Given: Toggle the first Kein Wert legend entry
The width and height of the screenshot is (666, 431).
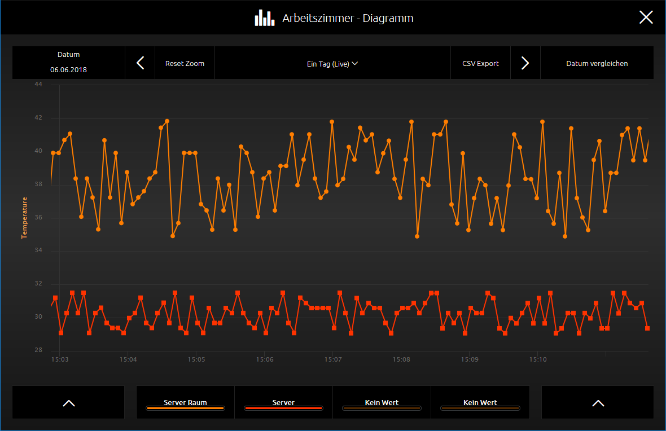Looking at the screenshot, I should tap(381, 403).
